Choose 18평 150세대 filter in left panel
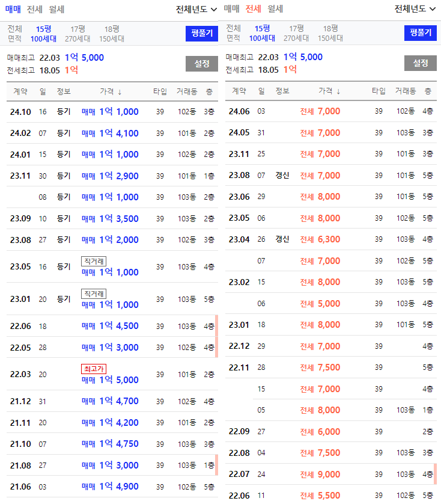This screenshot has width=441, height=504. [112, 34]
